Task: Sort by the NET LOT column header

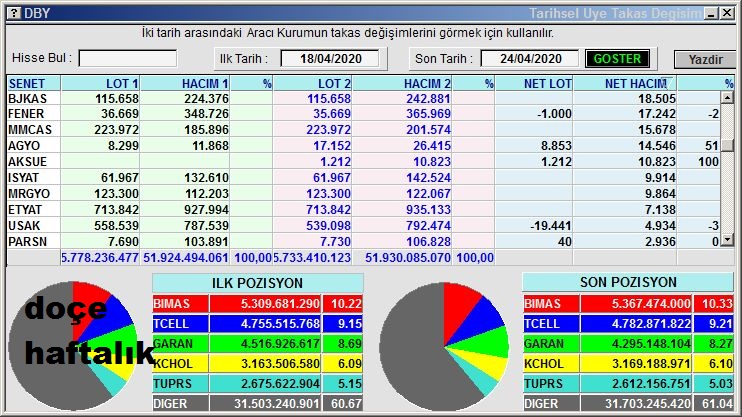Action: 534,83
